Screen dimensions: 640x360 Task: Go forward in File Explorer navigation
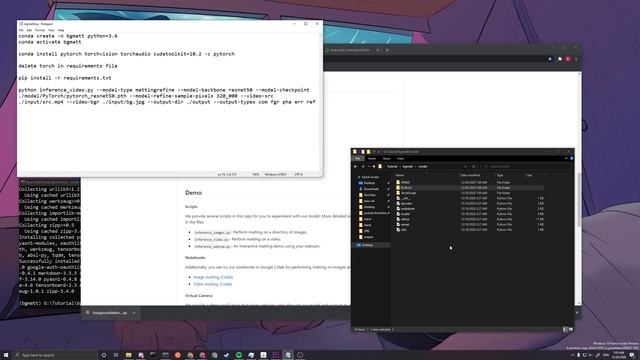point(363,167)
